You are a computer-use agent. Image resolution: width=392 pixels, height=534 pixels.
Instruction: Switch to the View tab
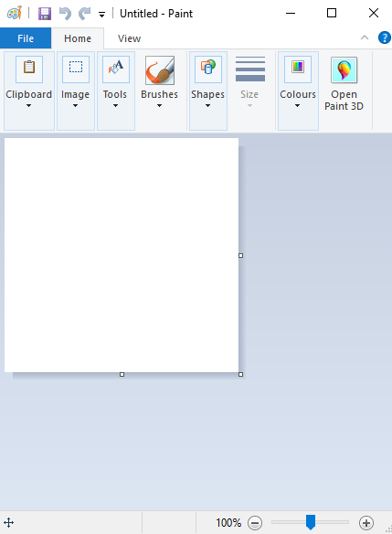(130, 38)
